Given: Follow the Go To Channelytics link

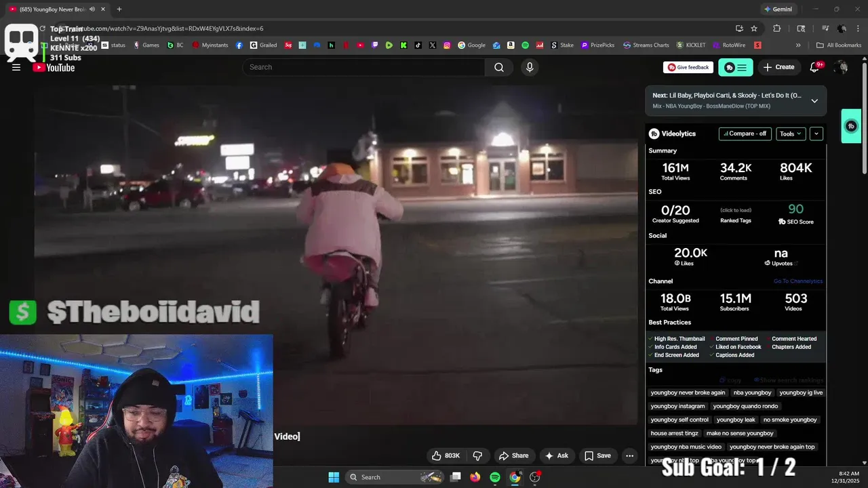Looking at the screenshot, I should [x=798, y=281].
